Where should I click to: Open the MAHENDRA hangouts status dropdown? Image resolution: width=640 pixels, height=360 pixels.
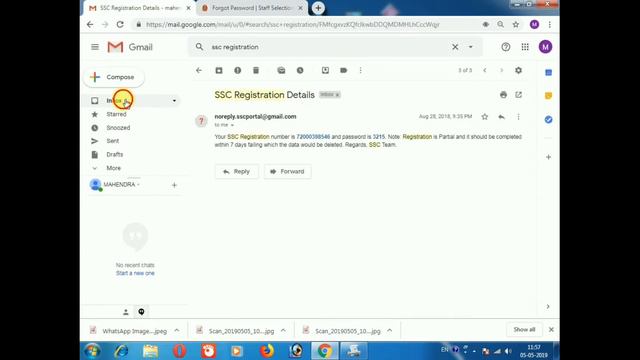click(x=139, y=185)
